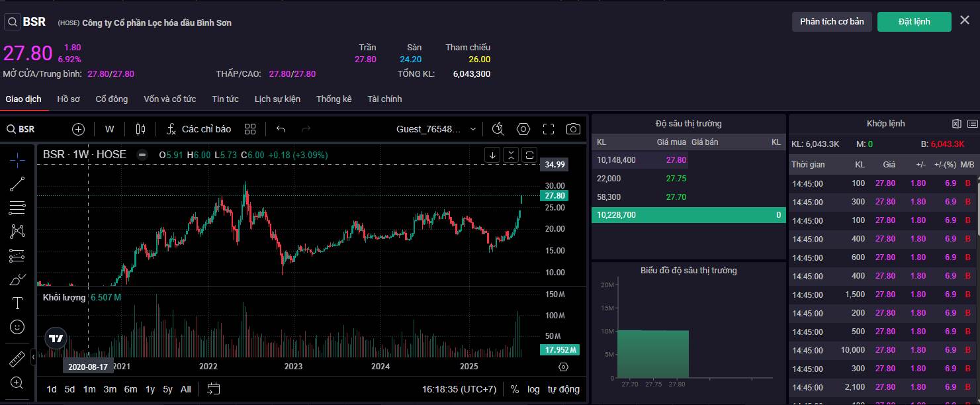Open candlestick chart type selector
Image resolution: width=980 pixels, height=405 pixels.
pos(140,129)
